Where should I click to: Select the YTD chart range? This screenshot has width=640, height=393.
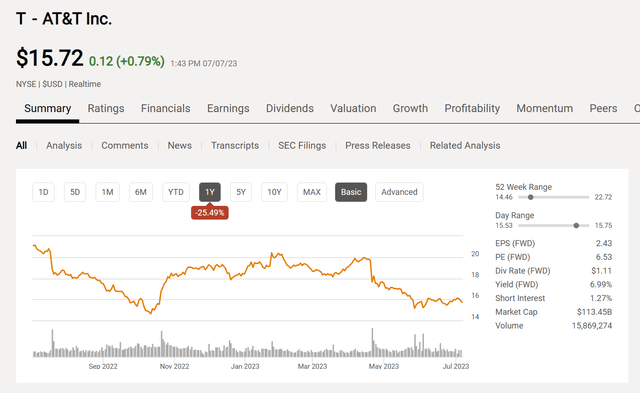(x=176, y=192)
